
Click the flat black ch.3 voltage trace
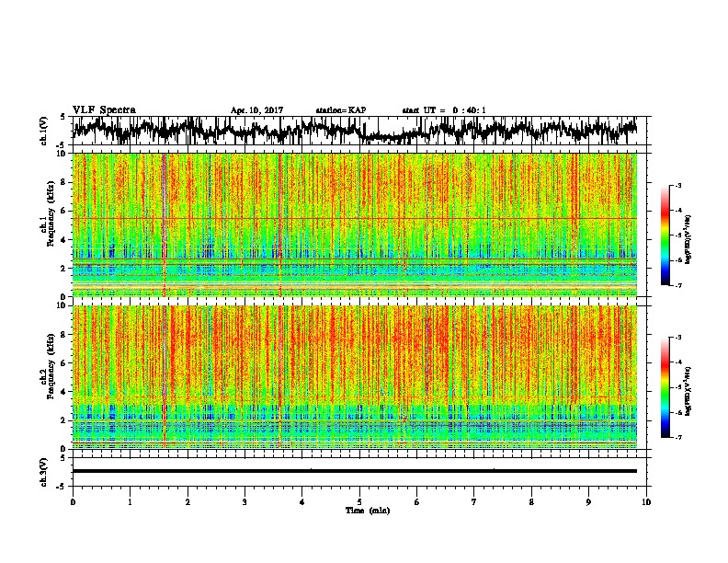(x=355, y=471)
